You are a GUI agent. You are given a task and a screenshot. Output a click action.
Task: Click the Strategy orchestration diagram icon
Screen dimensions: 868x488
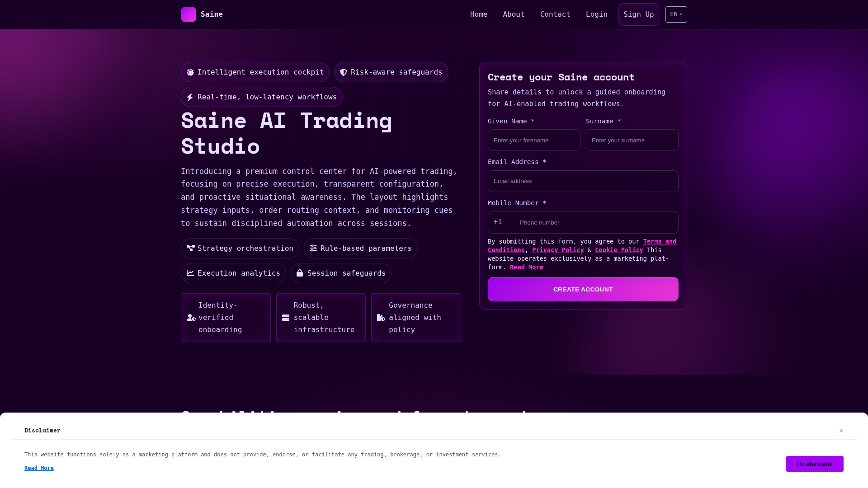(x=191, y=248)
